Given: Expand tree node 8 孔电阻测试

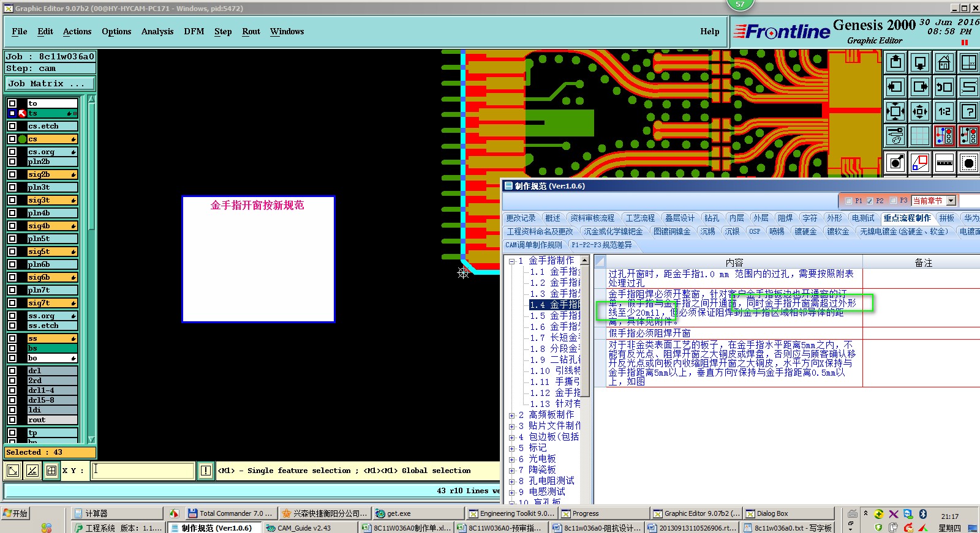Looking at the screenshot, I should pyautogui.click(x=511, y=482).
